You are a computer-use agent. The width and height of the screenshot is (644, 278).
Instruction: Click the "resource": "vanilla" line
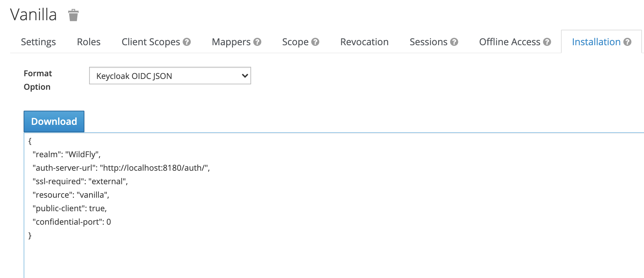71,195
